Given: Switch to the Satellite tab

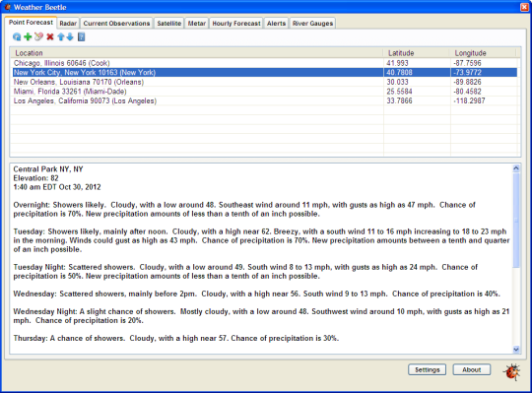Looking at the screenshot, I should point(169,24).
